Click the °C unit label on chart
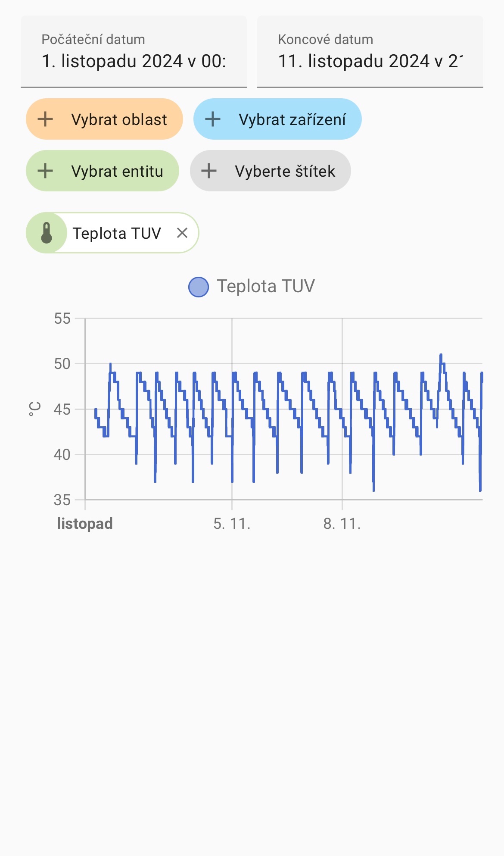Image resolution: width=504 pixels, height=856 pixels. [35, 409]
